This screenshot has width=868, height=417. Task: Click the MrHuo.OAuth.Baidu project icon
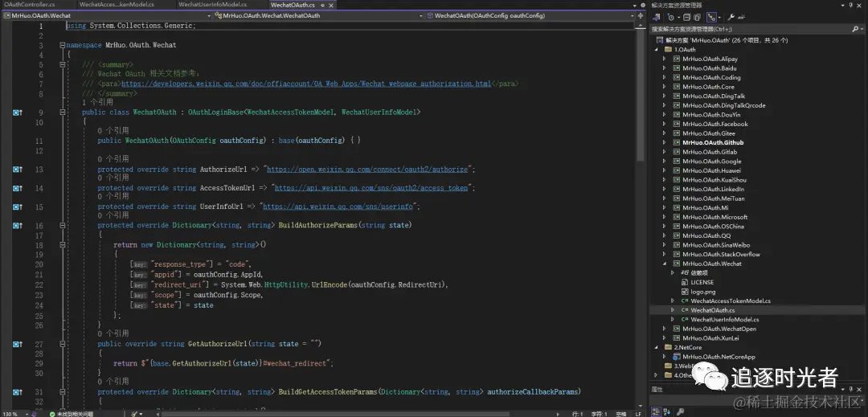(x=677, y=68)
